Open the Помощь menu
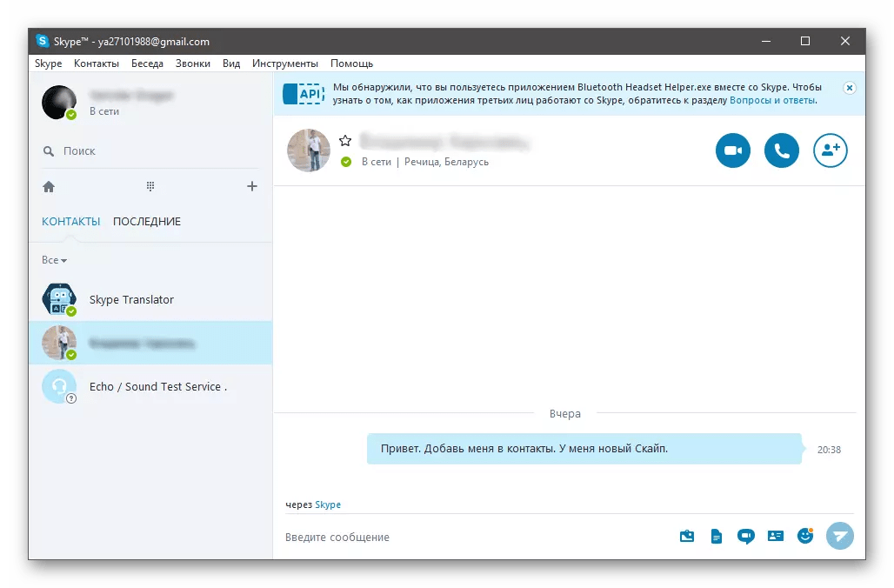The image size is (894, 588). pyautogui.click(x=352, y=63)
